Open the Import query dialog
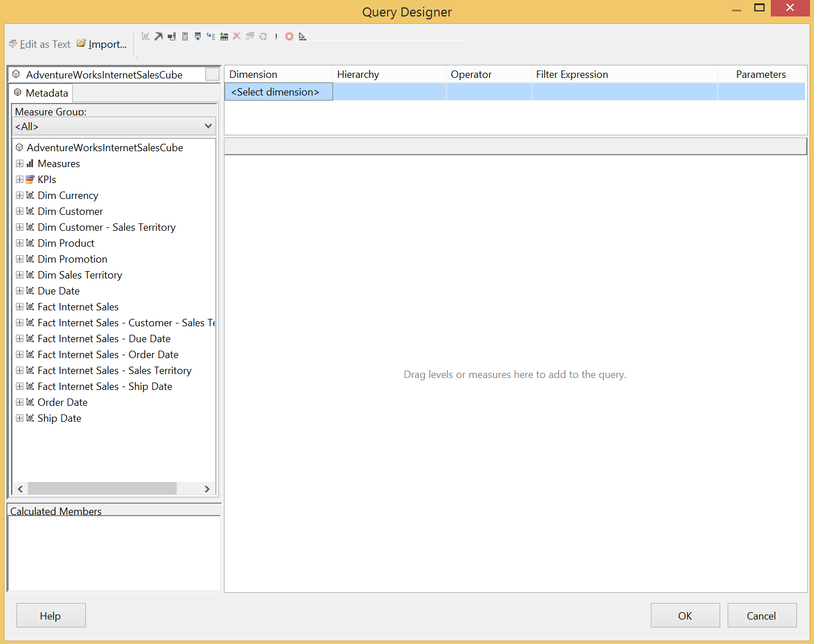This screenshot has width=814, height=644. [102, 44]
